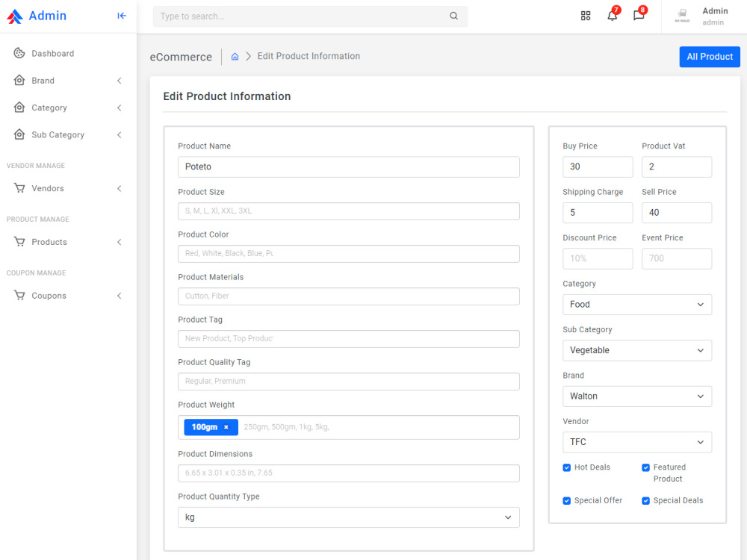Click the Admin brand name link
747x560 pixels.
pos(48,16)
